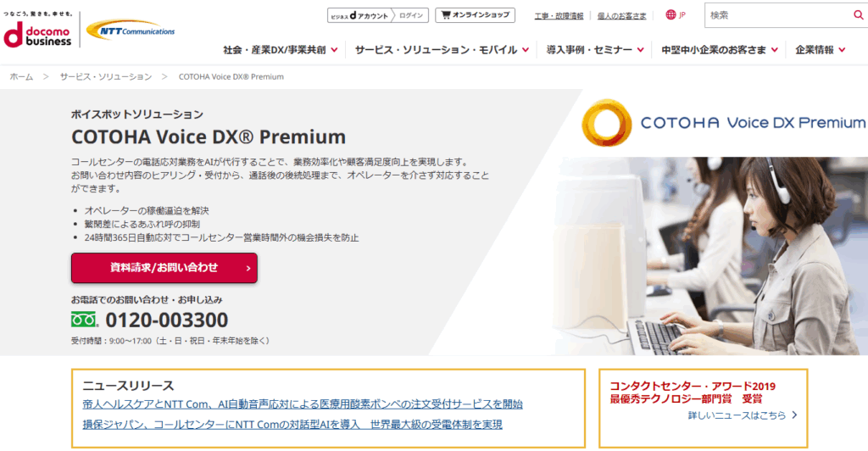
Task: Go to サービス・ソリューション breadcrumb
Action: pos(106,77)
